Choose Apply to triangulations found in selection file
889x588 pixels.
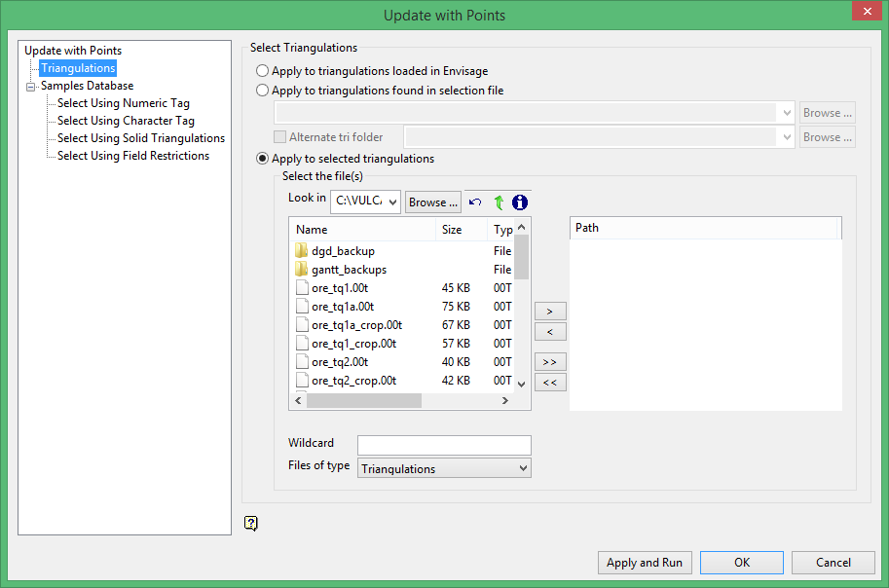[x=262, y=91]
